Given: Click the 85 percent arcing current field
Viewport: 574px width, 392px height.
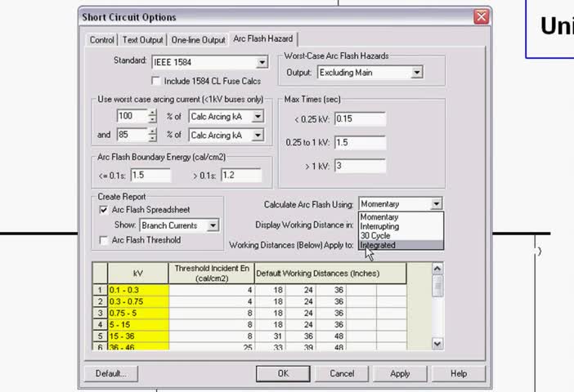Looking at the screenshot, I should (132, 135).
